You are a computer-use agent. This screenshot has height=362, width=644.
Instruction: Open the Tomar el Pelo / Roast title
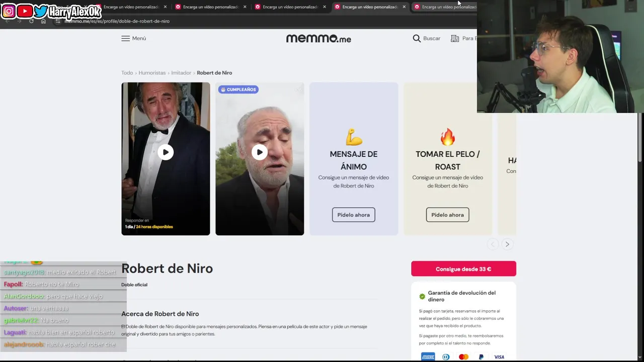tap(448, 160)
